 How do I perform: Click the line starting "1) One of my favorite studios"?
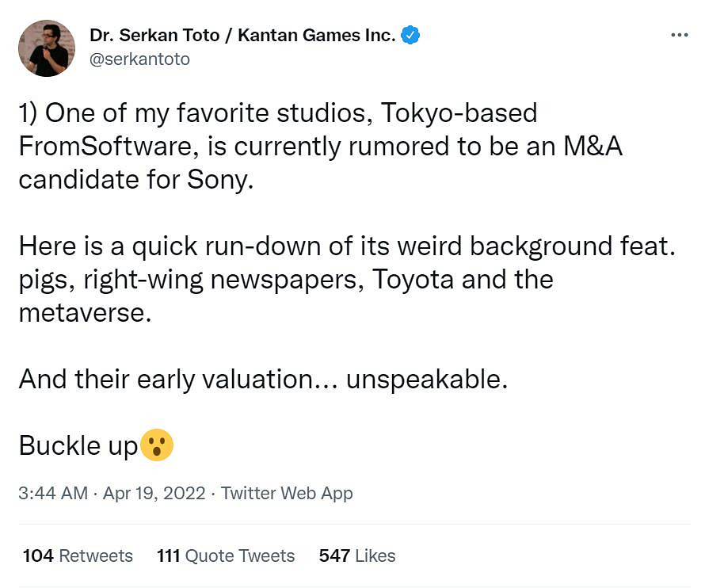coord(277,113)
